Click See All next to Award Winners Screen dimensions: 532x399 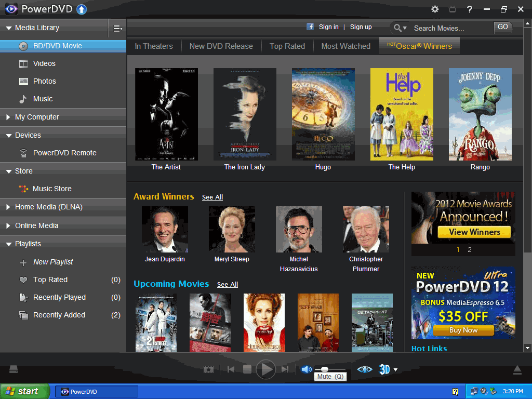tap(212, 197)
